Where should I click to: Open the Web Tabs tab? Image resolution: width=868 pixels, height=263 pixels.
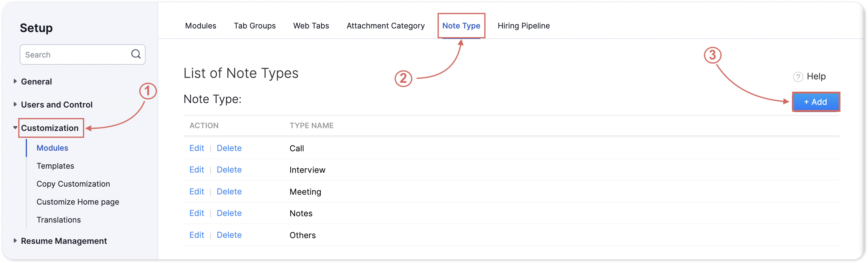click(311, 26)
